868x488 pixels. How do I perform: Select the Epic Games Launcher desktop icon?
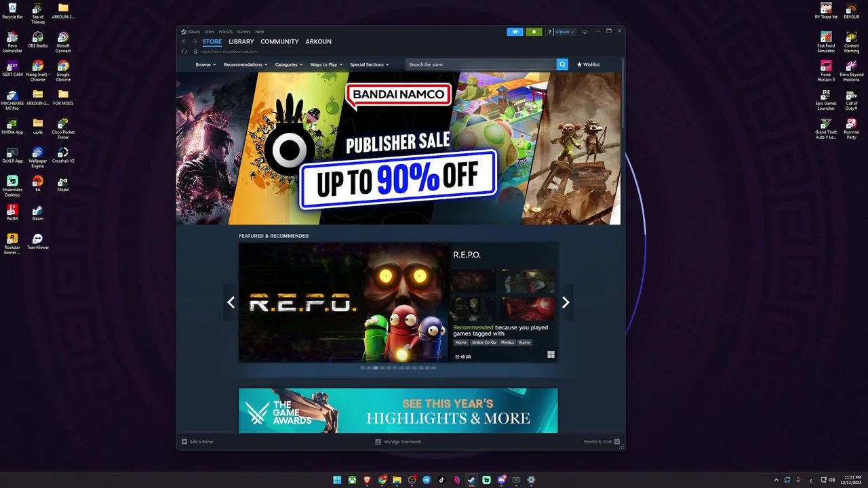[x=826, y=100]
